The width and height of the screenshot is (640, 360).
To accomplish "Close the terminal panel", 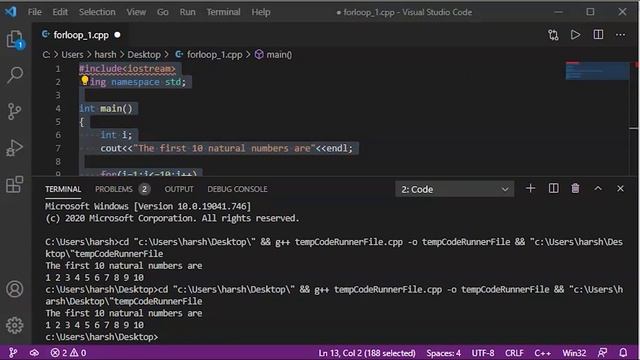I will (x=620, y=188).
